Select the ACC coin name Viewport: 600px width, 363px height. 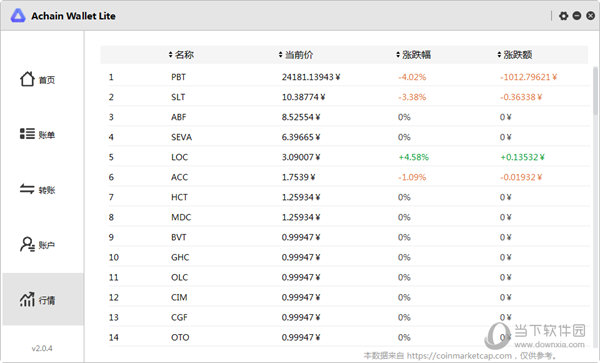(x=179, y=177)
